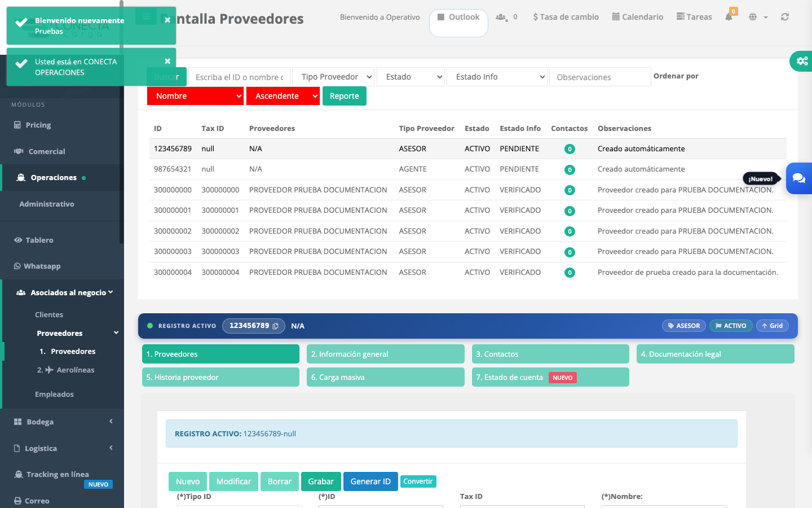Image resolution: width=812 pixels, height=508 pixels.
Task: Click the Reporte button
Action: pyautogui.click(x=345, y=96)
